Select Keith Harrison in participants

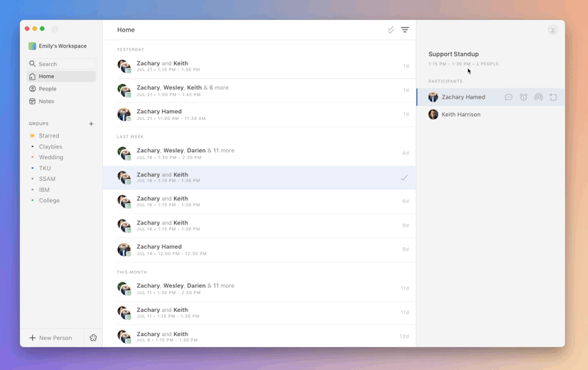tap(461, 115)
